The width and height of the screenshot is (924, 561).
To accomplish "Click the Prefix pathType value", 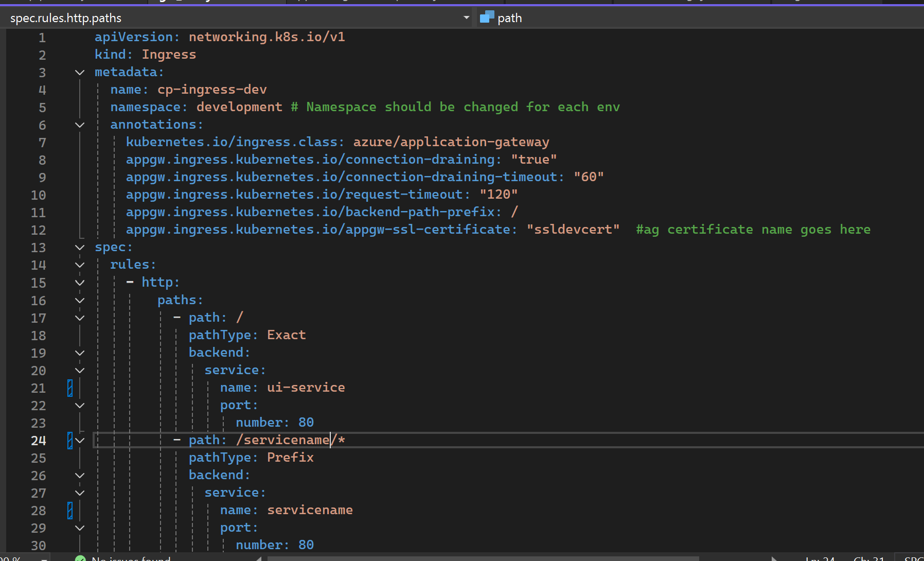I will (290, 458).
